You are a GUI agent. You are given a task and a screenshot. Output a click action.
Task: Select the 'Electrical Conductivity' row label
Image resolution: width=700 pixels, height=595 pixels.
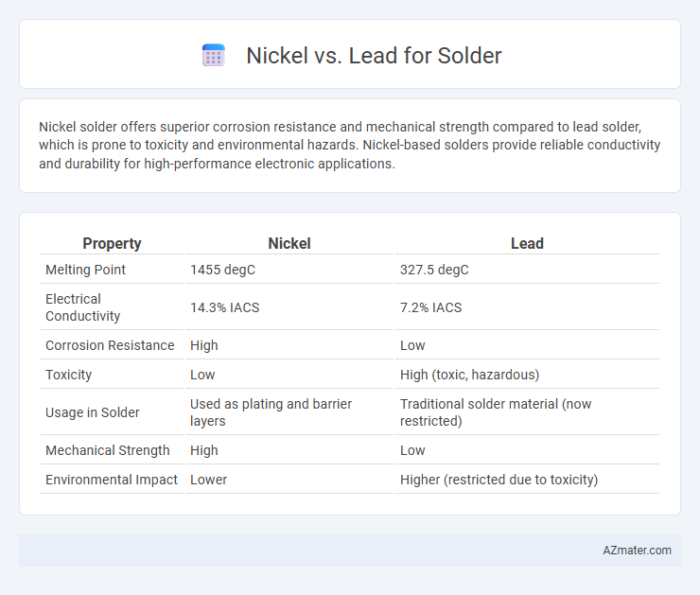(82, 307)
